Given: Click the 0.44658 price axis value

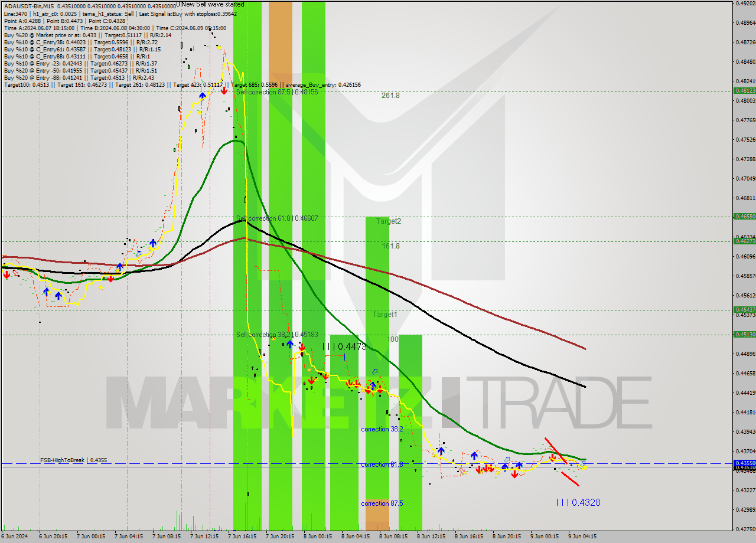Looking at the screenshot, I should (745, 373).
